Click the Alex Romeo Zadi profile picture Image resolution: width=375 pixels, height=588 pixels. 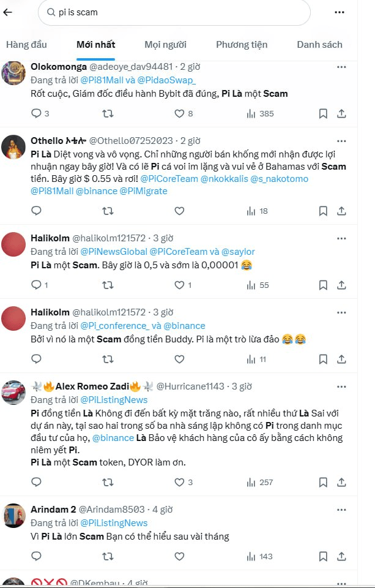pyautogui.click(x=13, y=392)
